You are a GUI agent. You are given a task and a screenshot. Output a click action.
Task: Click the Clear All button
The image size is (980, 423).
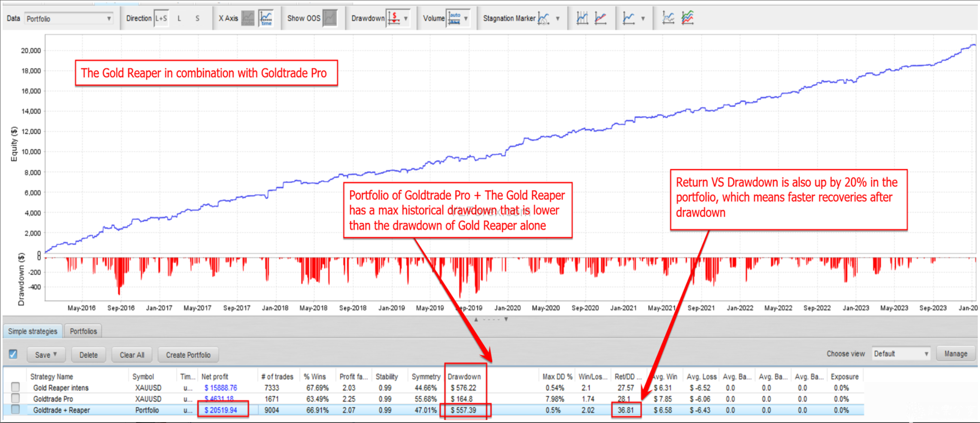tap(132, 355)
